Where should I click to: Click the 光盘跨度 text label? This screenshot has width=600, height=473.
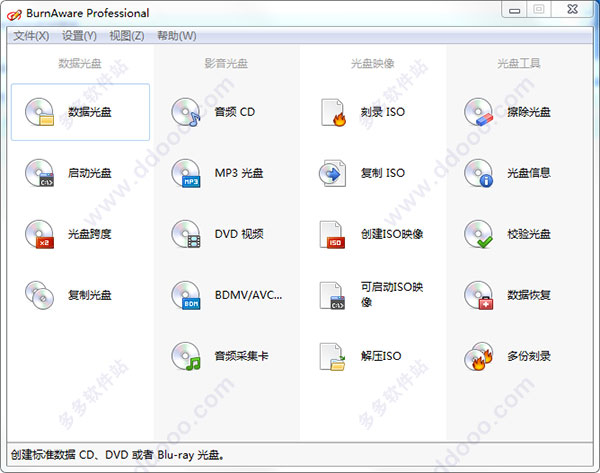(x=90, y=234)
